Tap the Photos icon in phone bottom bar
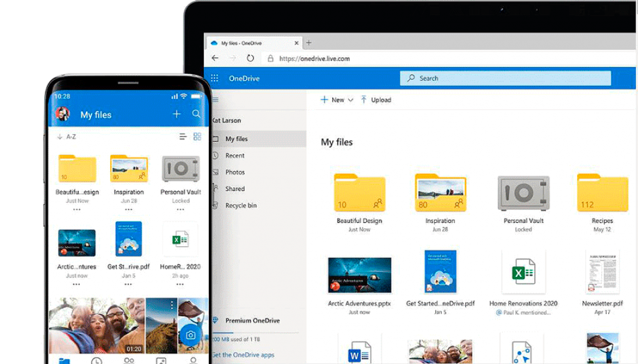 [x=161, y=361]
